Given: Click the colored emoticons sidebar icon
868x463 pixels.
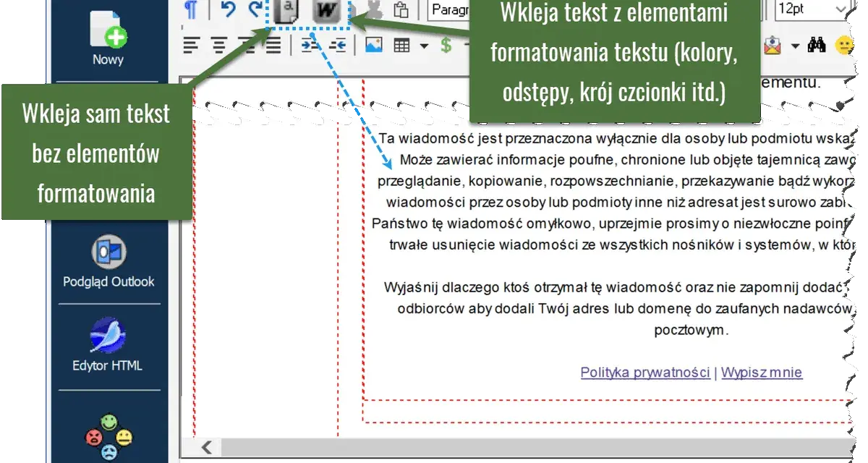Looking at the screenshot, I should click(109, 437).
